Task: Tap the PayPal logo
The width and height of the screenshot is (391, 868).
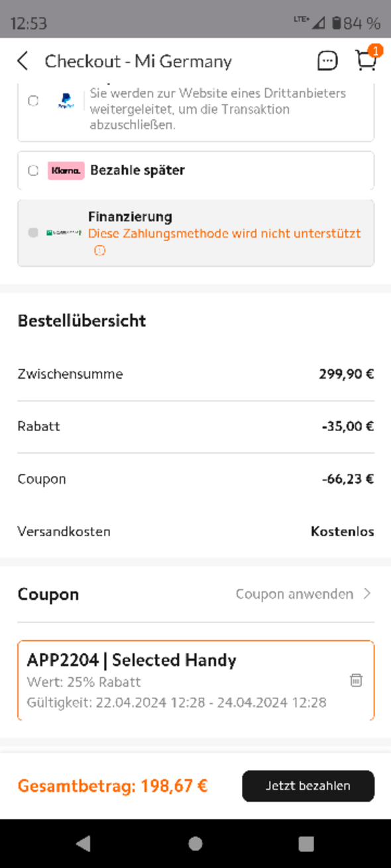Action: (66, 101)
